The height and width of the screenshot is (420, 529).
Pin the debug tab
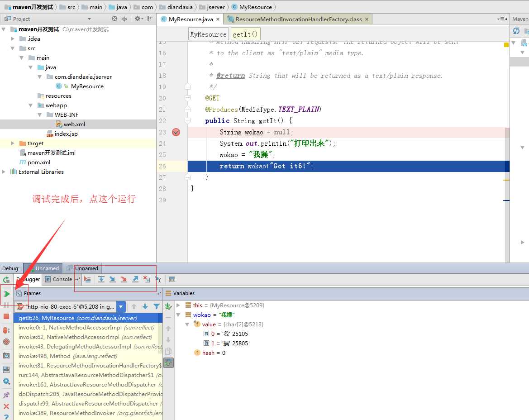(x=6, y=395)
